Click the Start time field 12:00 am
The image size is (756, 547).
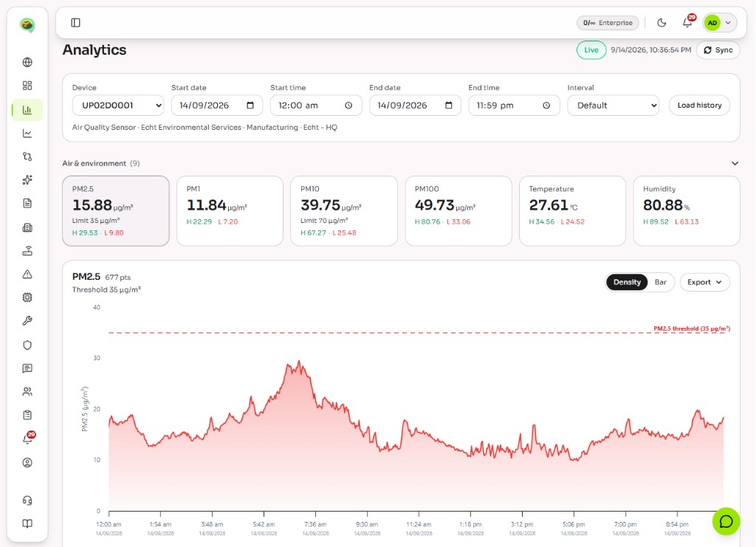[316, 105]
